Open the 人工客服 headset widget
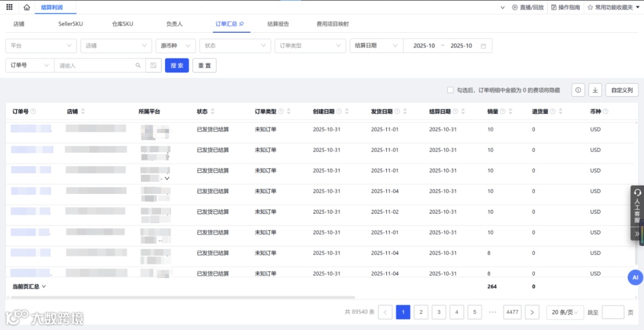This screenshot has height=330, width=644. [x=637, y=205]
